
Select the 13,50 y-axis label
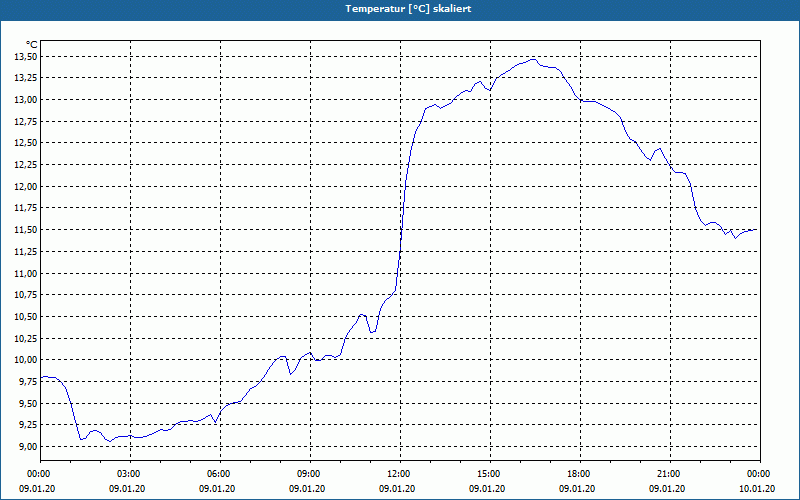click(x=26, y=56)
